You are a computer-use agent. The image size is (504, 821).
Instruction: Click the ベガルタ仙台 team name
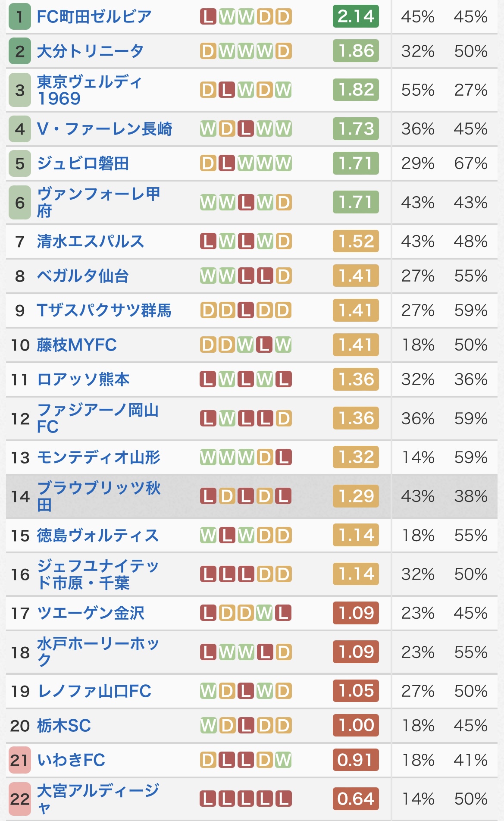click(83, 276)
